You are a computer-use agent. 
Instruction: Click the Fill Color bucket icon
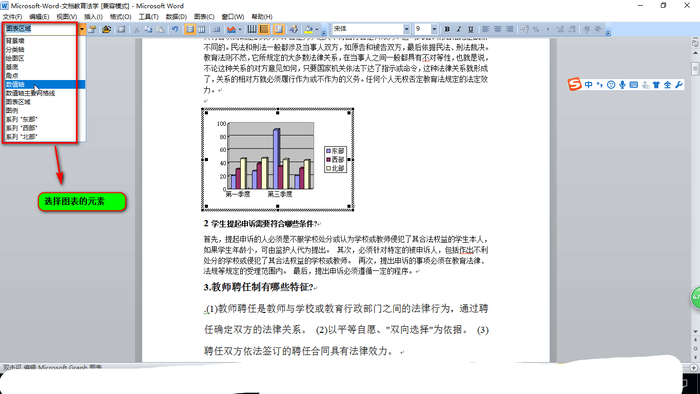click(308, 29)
